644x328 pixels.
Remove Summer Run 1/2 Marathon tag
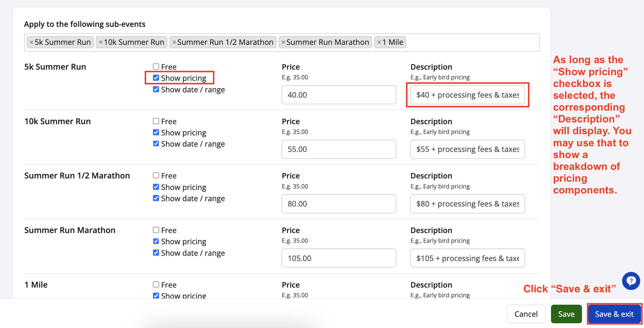(x=174, y=42)
